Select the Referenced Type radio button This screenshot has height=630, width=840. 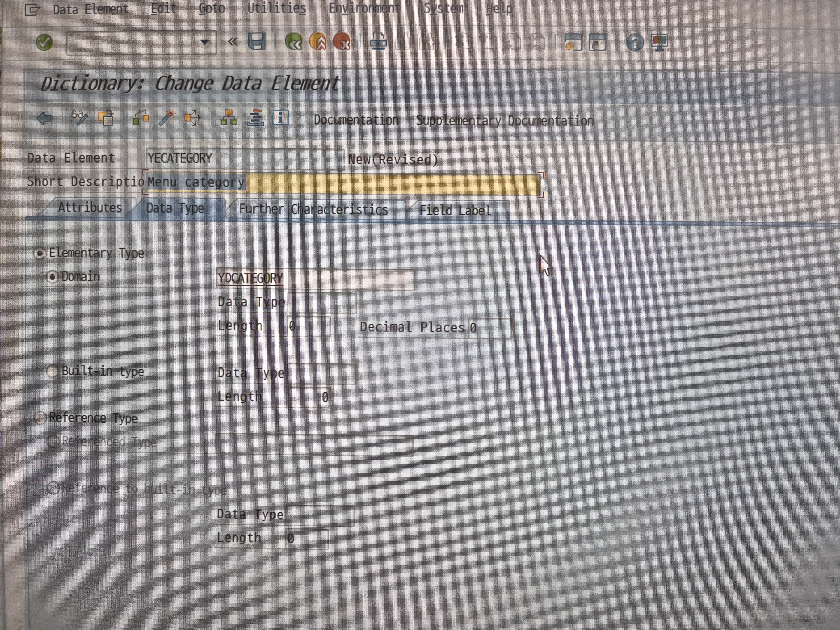53,441
